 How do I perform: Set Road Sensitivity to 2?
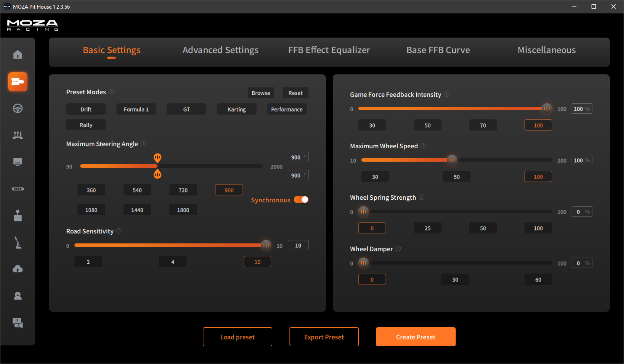[88, 262]
